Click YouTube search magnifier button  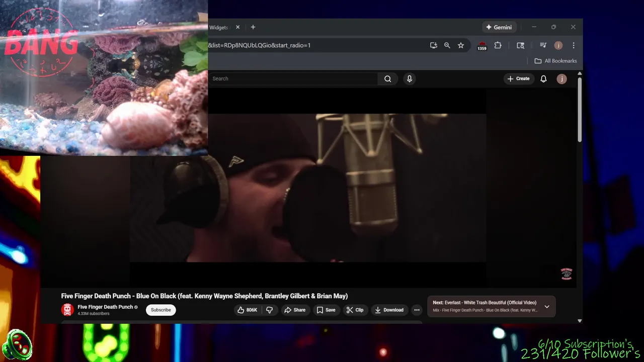pyautogui.click(x=387, y=78)
